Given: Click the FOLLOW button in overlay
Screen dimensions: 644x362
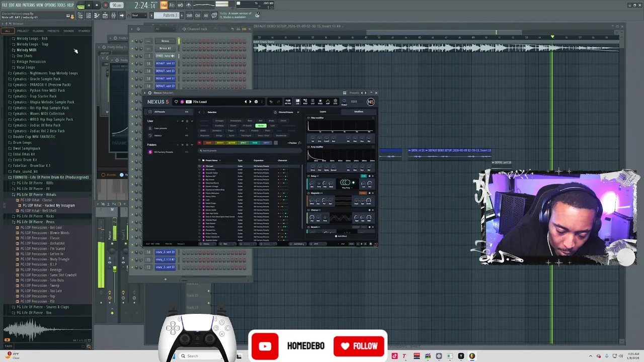Looking at the screenshot, I should point(359,346).
